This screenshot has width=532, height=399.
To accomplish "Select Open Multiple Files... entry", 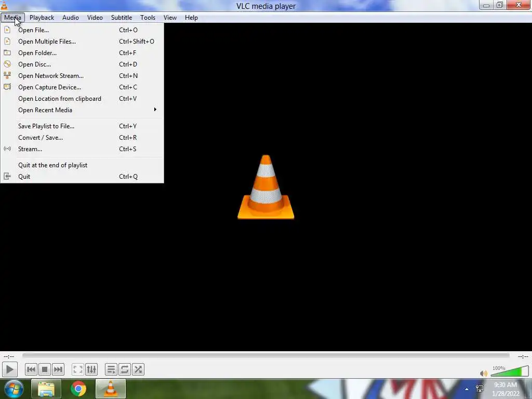I will [82, 42].
